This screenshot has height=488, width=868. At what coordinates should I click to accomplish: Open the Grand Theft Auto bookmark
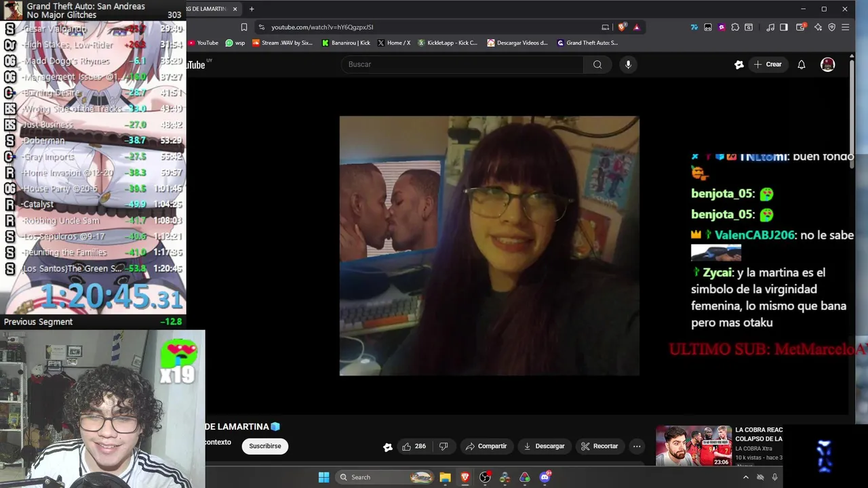(587, 43)
